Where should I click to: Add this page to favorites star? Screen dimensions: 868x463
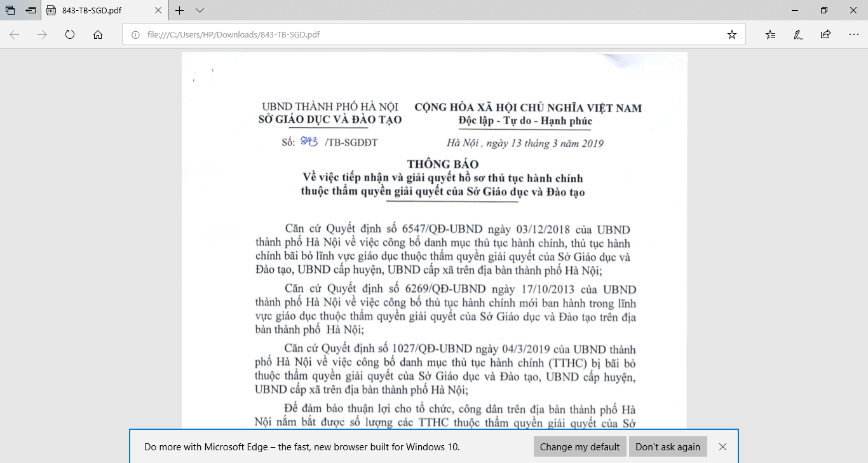click(x=732, y=35)
